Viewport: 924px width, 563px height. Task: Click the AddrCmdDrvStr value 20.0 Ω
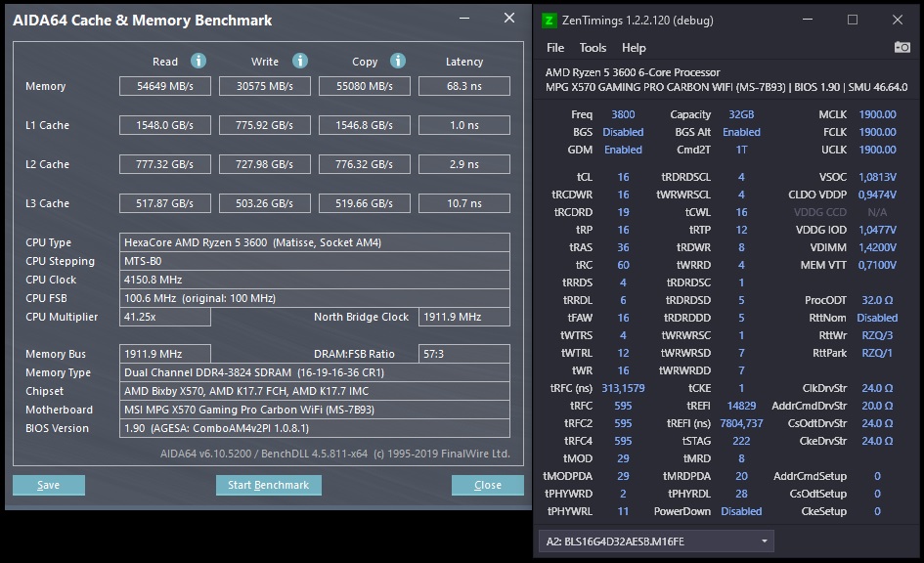877,406
